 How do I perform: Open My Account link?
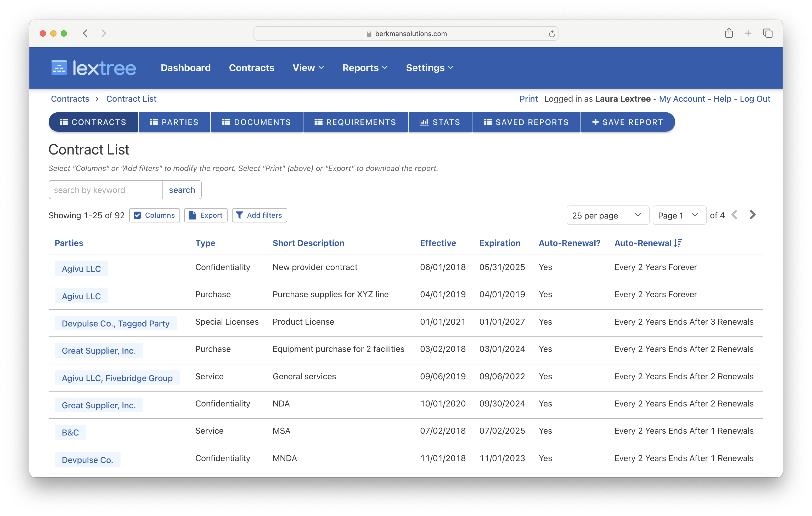tap(682, 99)
